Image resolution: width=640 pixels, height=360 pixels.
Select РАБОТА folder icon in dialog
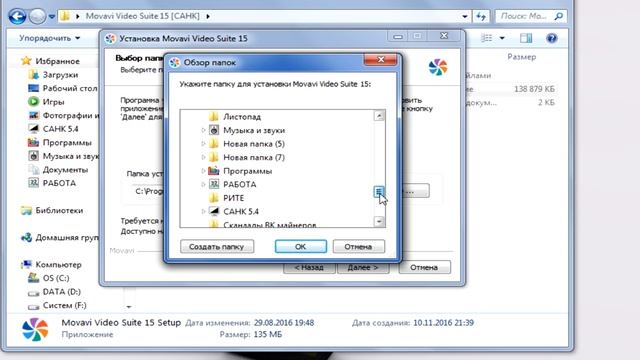click(214, 184)
